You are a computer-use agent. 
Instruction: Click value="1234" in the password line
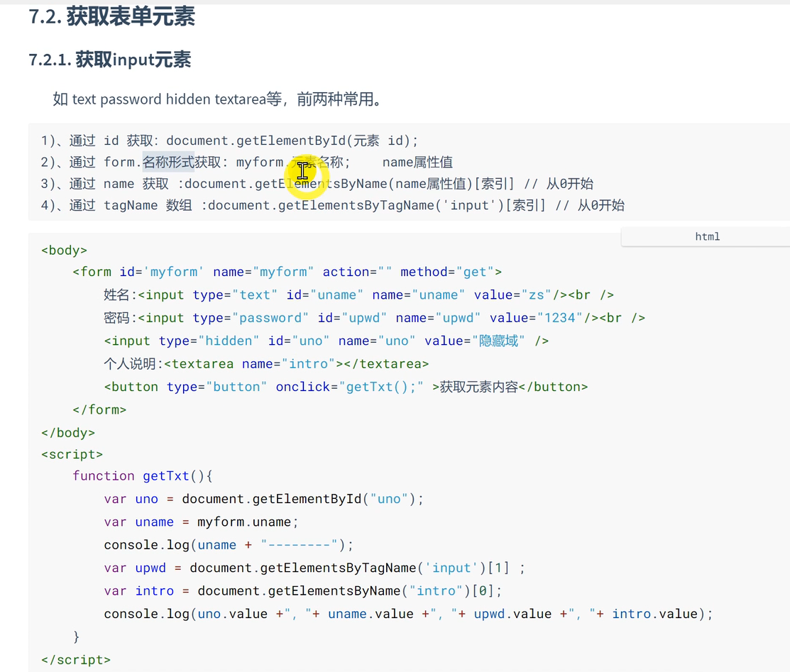[536, 318]
